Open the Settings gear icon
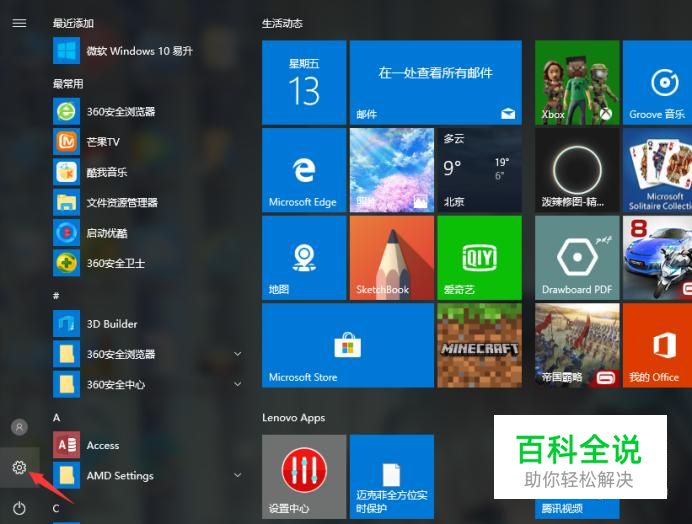Image resolution: width=692 pixels, height=524 pixels. coord(19,467)
